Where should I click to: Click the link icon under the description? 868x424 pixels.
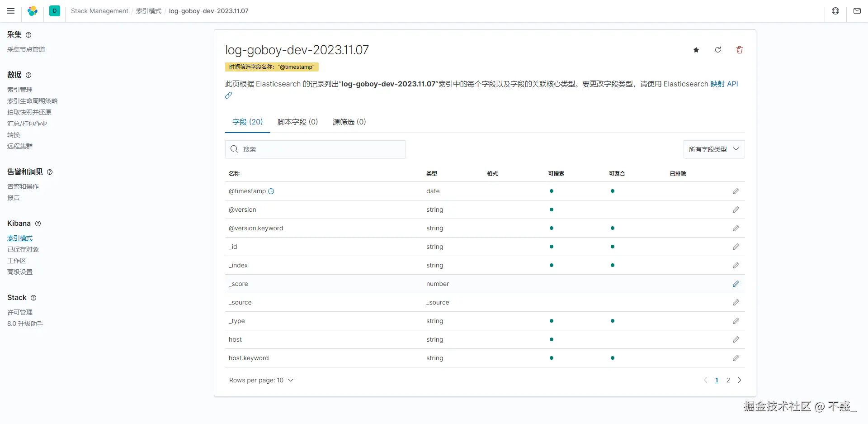(x=229, y=95)
